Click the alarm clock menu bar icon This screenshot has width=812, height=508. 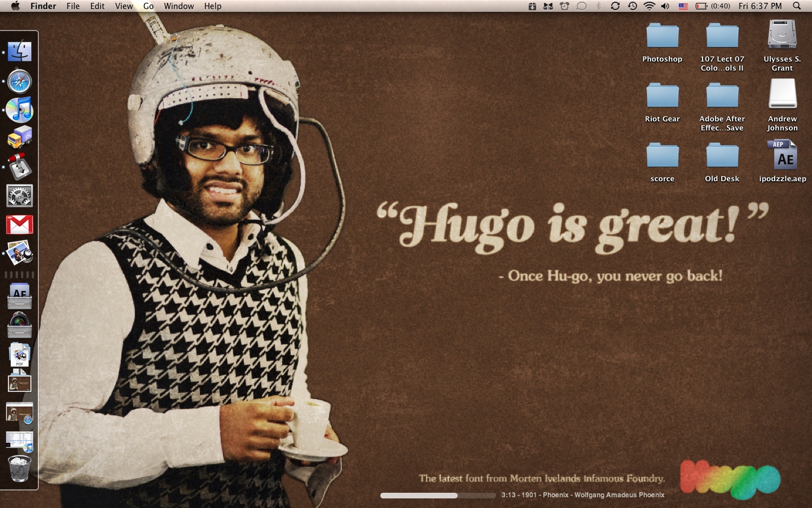[x=564, y=6]
